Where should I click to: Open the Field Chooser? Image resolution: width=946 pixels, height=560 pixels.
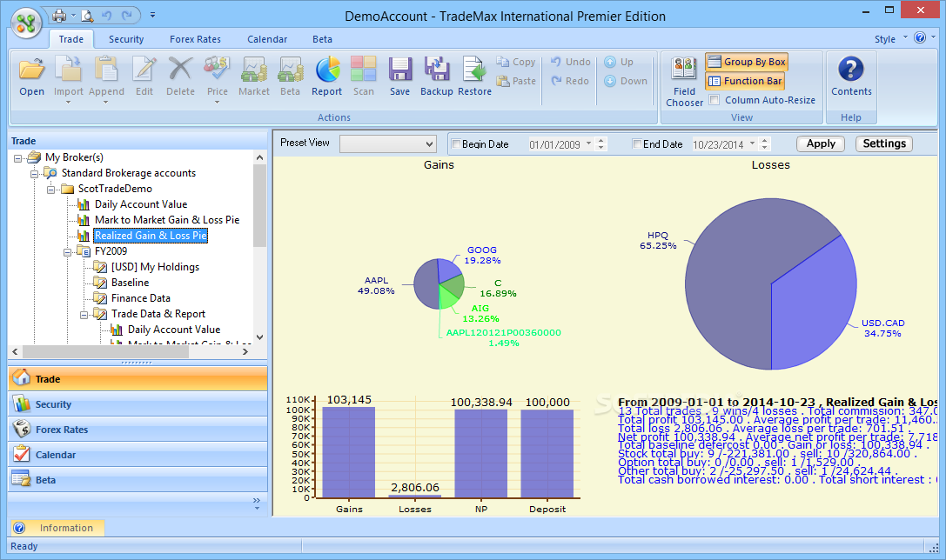point(684,81)
